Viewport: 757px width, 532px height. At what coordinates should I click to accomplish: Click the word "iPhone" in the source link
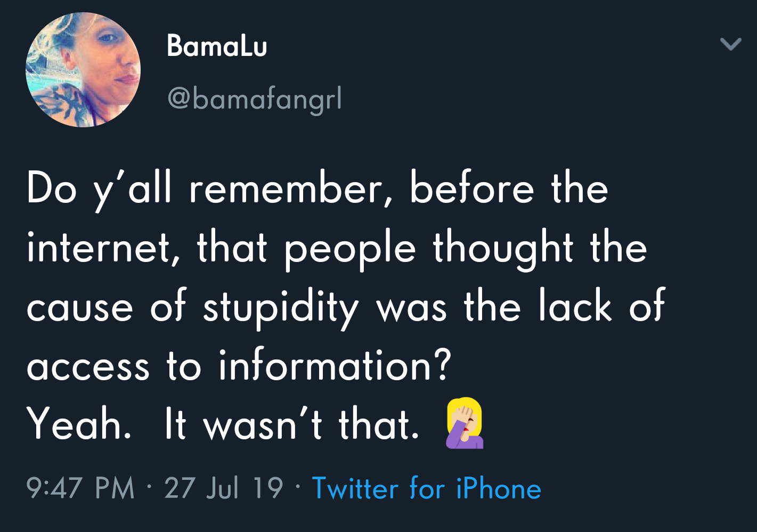[499, 488]
